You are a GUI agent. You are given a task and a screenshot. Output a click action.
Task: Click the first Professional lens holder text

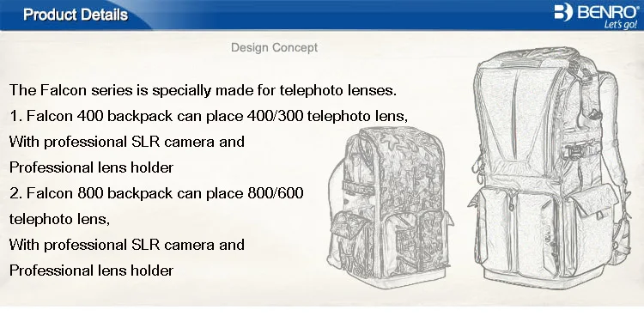click(91, 167)
